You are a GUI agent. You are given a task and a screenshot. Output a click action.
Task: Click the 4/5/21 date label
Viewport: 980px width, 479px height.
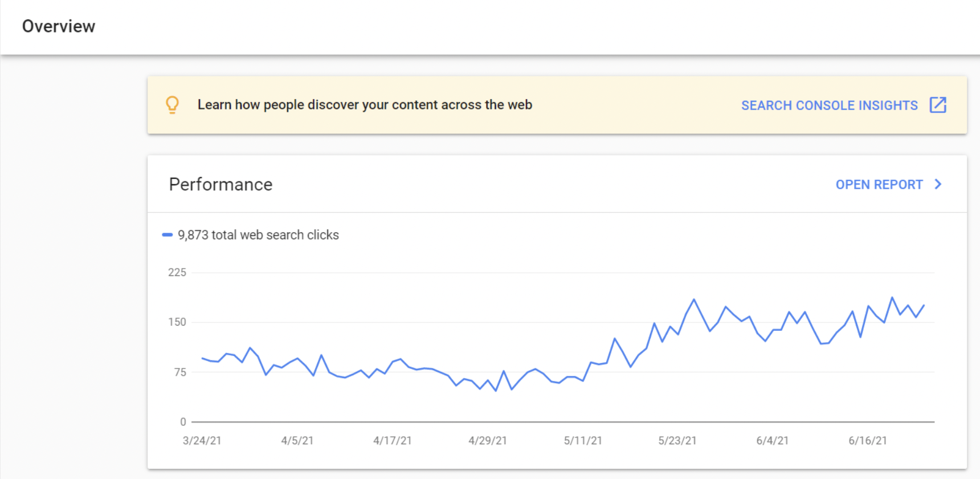tap(297, 441)
